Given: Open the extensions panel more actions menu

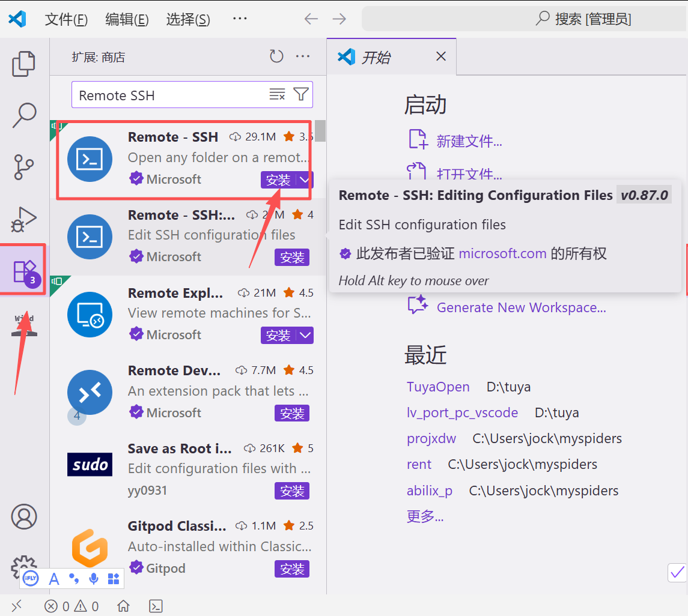Looking at the screenshot, I should [x=303, y=56].
